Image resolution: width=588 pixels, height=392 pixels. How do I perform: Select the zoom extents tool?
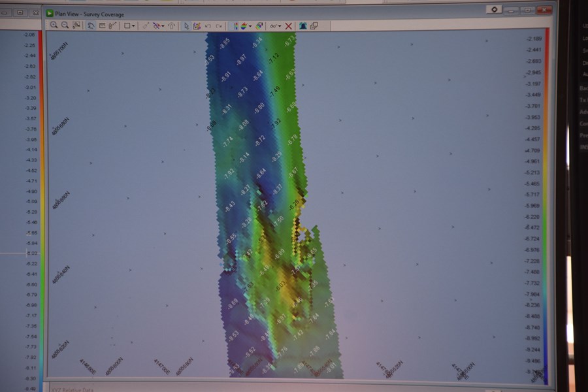[76, 25]
